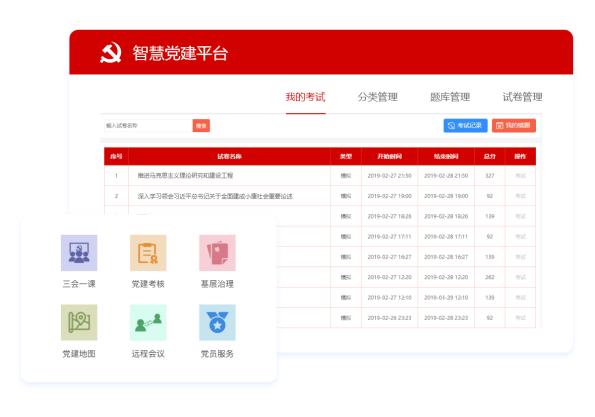Click the start time 2019-02-27 17:11
Screen dimensions: 595x417
389,237
